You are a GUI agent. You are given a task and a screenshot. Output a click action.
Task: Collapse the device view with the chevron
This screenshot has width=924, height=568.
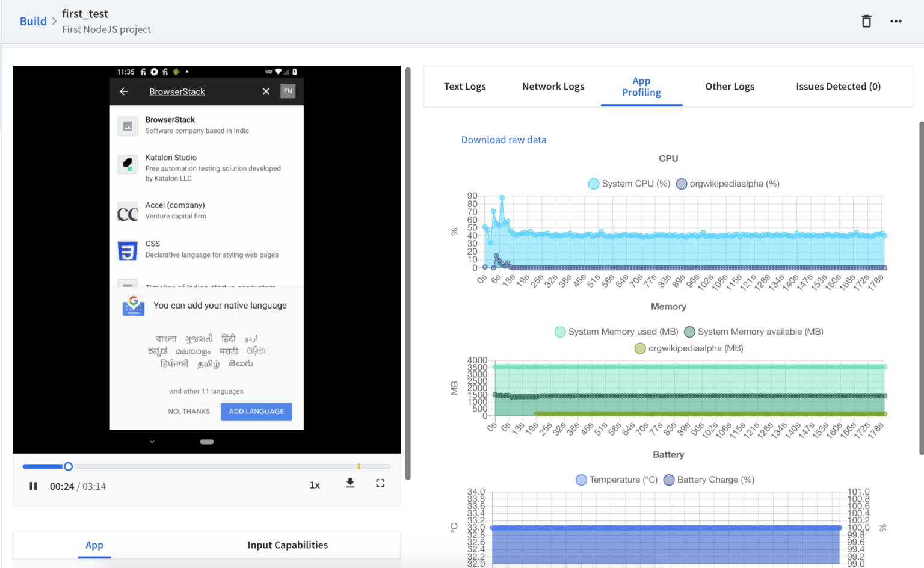[x=152, y=441]
